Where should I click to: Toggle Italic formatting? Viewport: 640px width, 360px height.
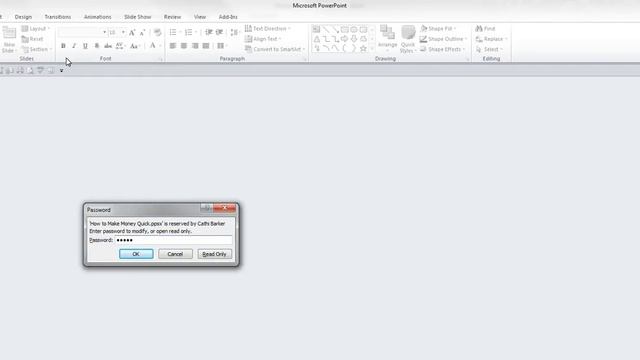74,46
